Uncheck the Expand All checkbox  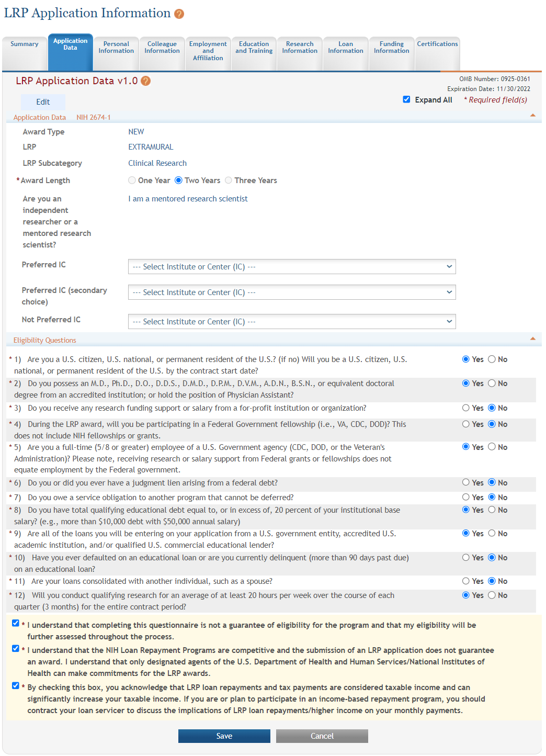tap(406, 99)
